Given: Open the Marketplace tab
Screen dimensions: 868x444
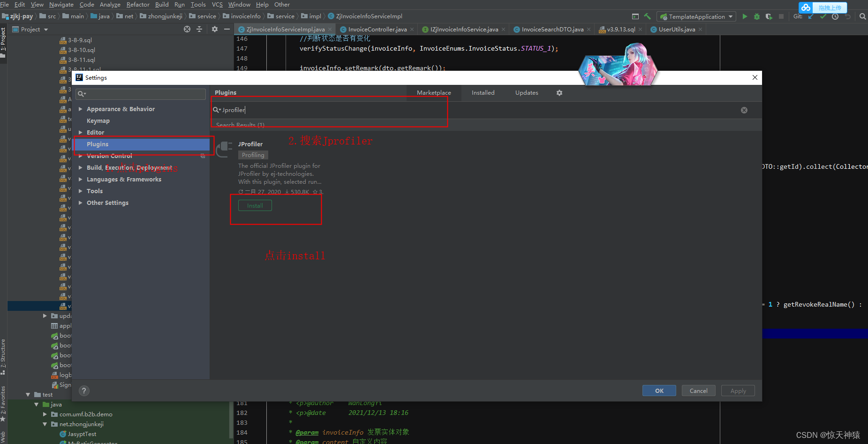Looking at the screenshot, I should click(433, 92).
